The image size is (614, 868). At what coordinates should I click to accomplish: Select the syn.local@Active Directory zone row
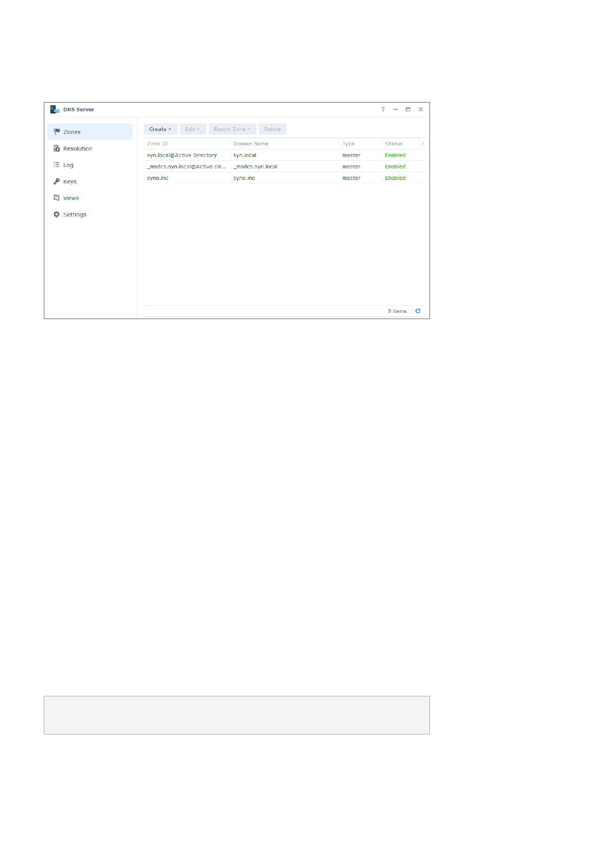pyautogui.click(x=285, y=155)
